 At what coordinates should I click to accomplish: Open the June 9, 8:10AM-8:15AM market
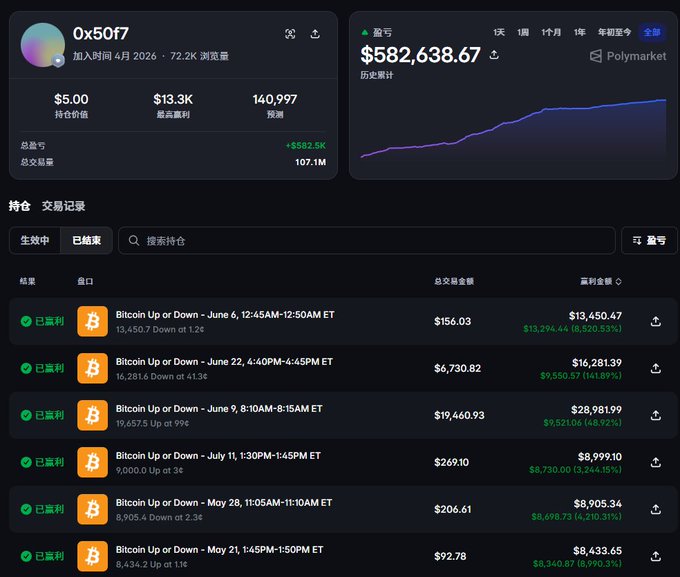[x=219, y=409]
